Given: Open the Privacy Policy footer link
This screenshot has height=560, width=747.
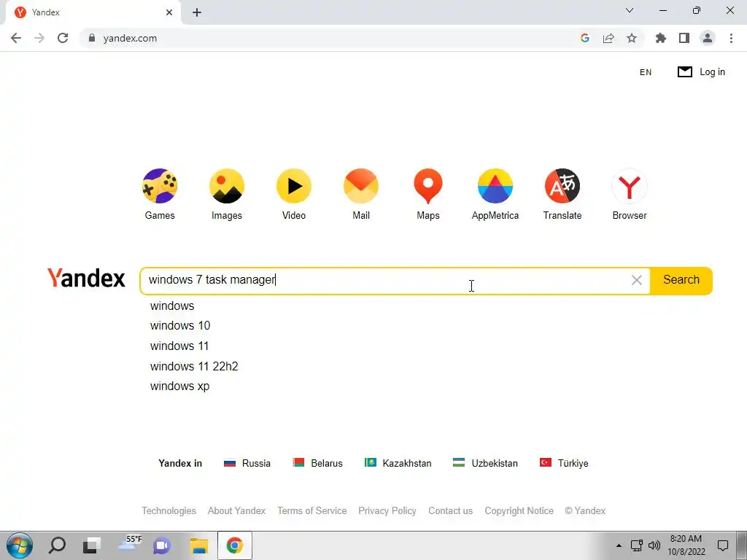Looking at the screenshot, I should pos(387,511).
